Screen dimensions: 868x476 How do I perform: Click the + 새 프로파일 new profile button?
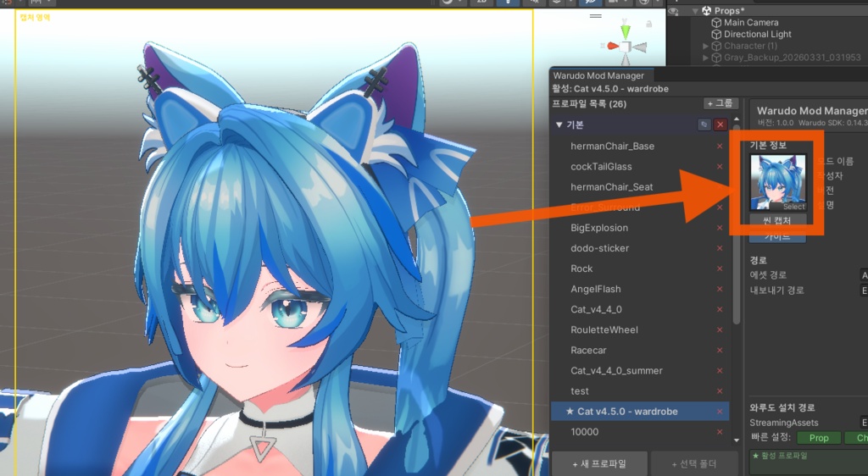tap(599, 464)
